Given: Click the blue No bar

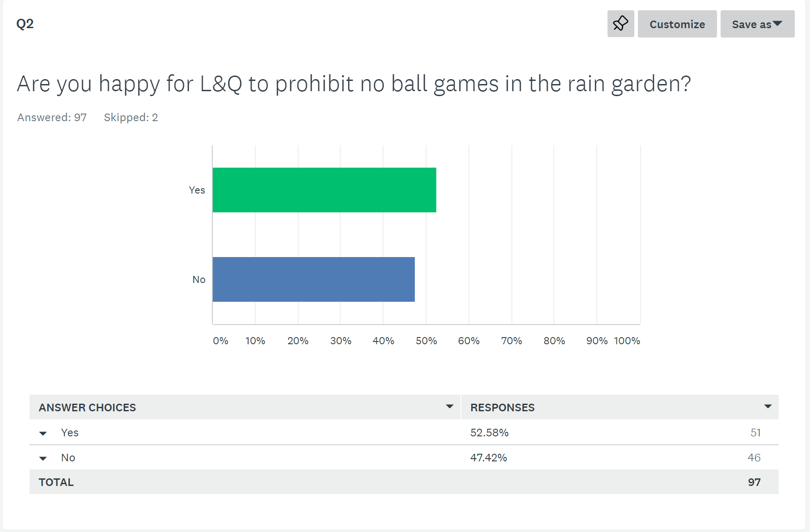Looking at the screenshot, I should click(313, 279).
